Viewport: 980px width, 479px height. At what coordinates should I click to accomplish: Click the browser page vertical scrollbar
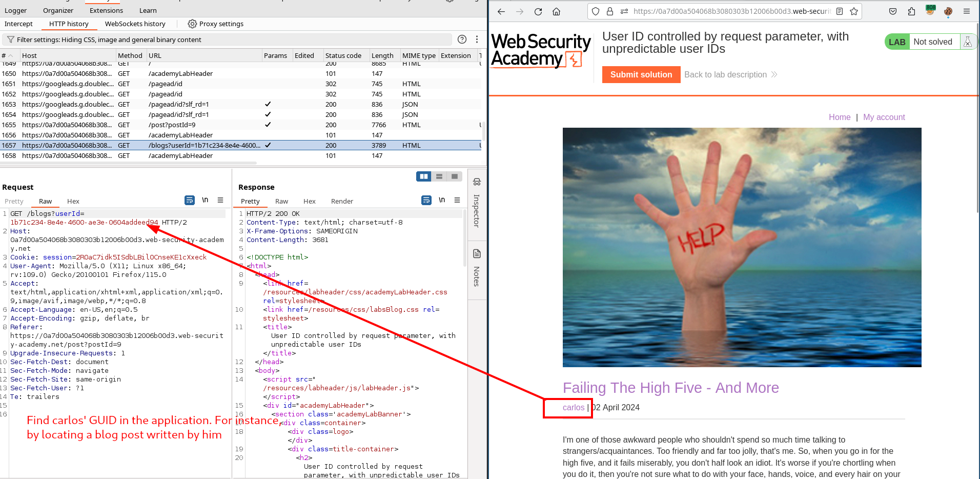coord(978,118)
